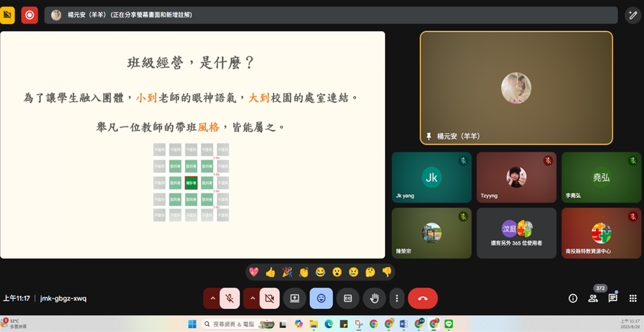Select the 陳榮宗 participant tile
The image size is (644, 332).
pos(431,233)
